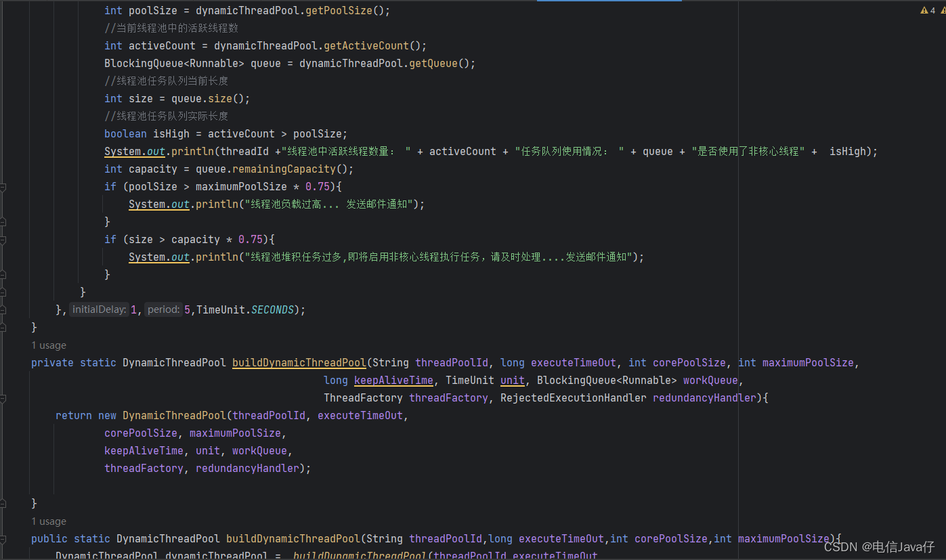This screenshot has width=946, height=560.
Task: Click fold marker on brace above second '1 usage'
Action: click(3, 503)
